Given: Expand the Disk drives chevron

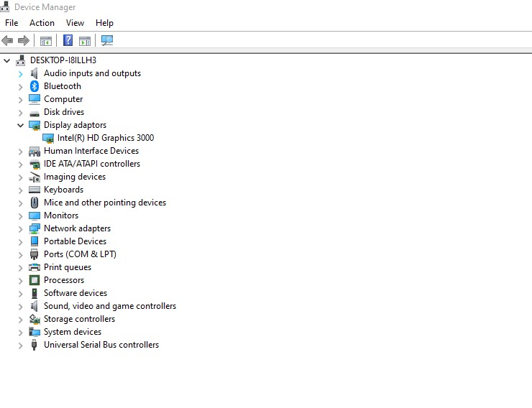Looking at the screenshot, I should pyautogui.click(x=20, y=113).
